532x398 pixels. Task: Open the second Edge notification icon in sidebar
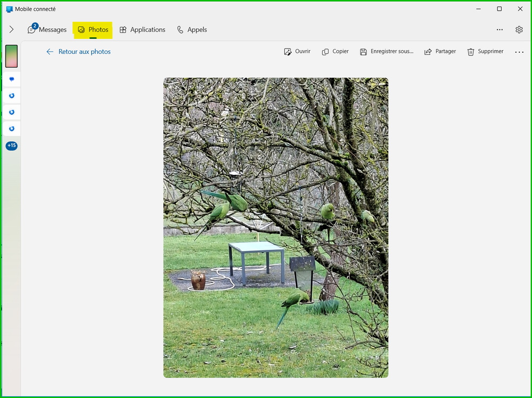click(12, 112)
